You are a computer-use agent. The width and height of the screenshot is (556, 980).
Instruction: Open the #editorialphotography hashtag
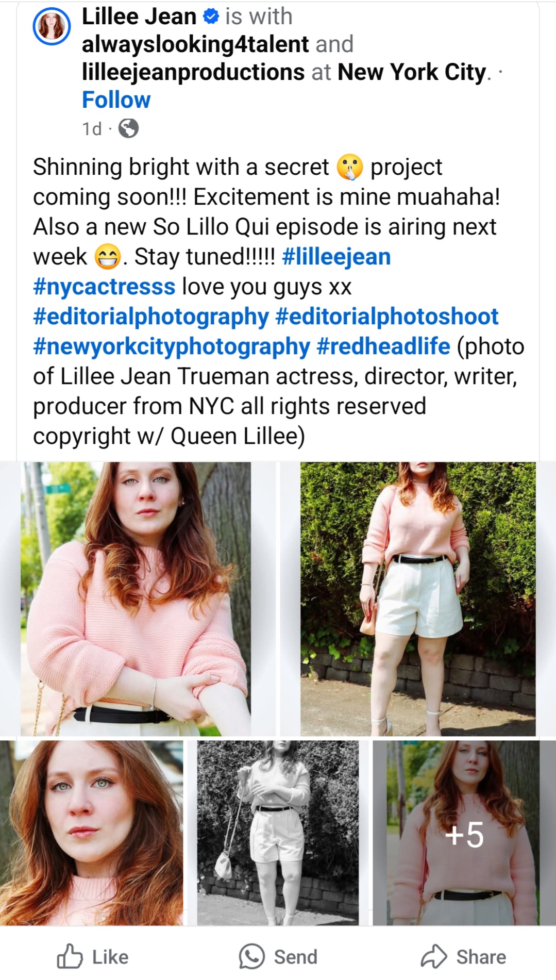tap(151, 317)
